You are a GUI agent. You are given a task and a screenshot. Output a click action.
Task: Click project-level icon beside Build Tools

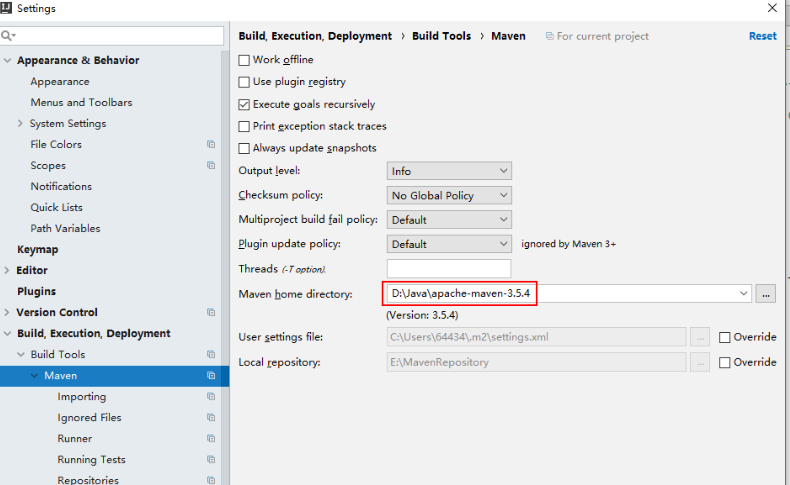[x=211, y=355]
